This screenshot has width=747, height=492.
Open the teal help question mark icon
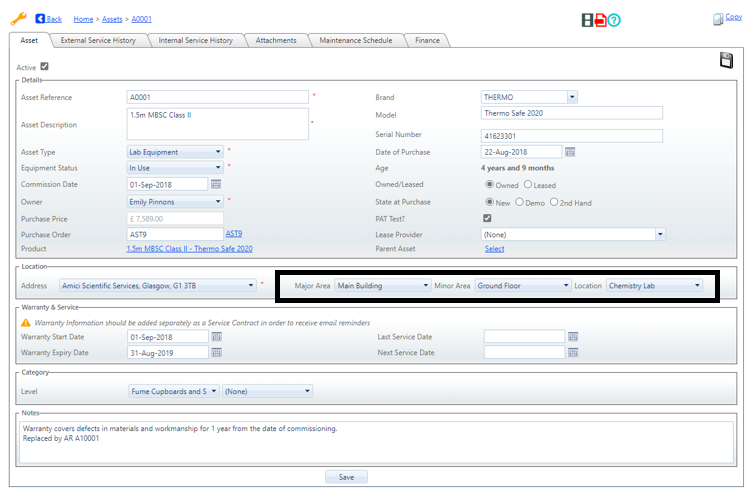click(x=614, y=20)
